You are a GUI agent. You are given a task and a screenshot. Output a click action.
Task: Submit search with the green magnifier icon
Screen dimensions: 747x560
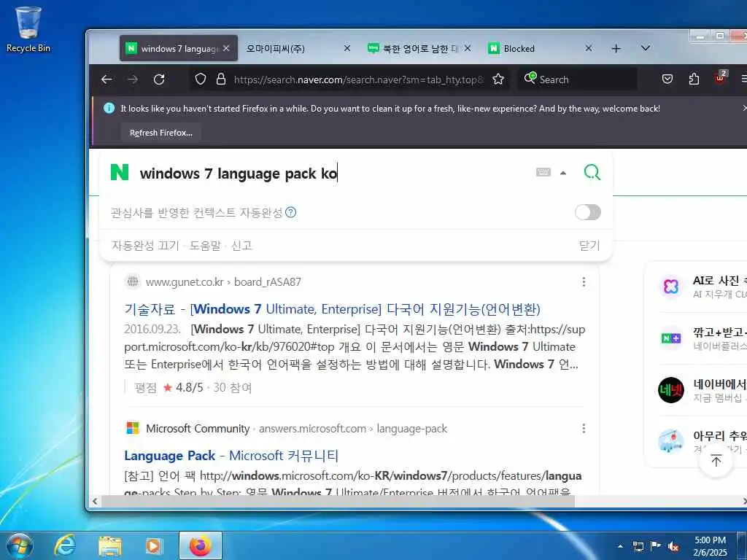pos(592,172)
